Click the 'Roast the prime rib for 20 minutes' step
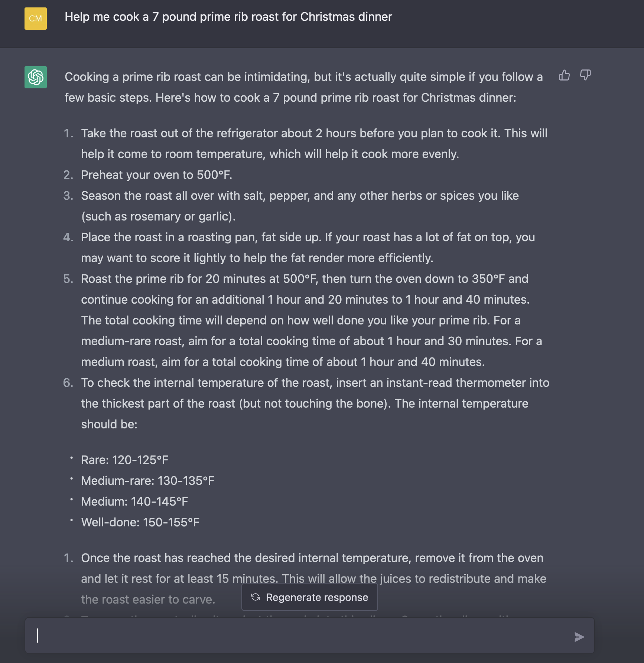 311,320
